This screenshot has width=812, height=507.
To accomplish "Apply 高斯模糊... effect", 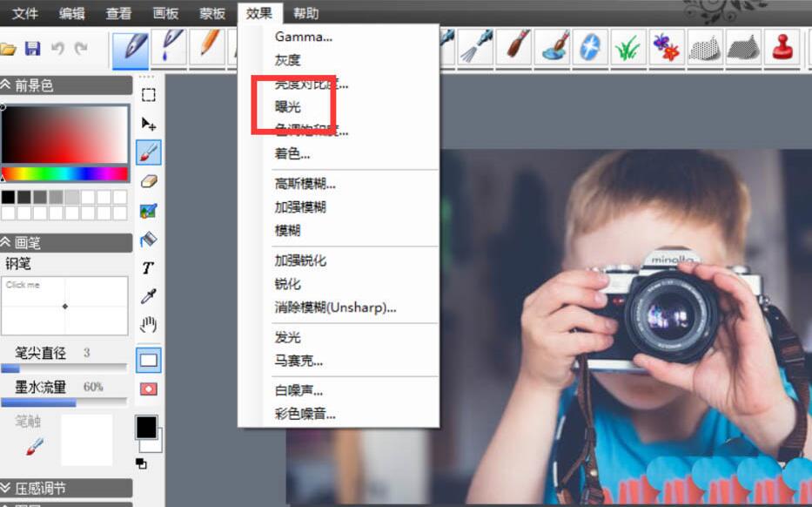I will click(x=305, y=184).
